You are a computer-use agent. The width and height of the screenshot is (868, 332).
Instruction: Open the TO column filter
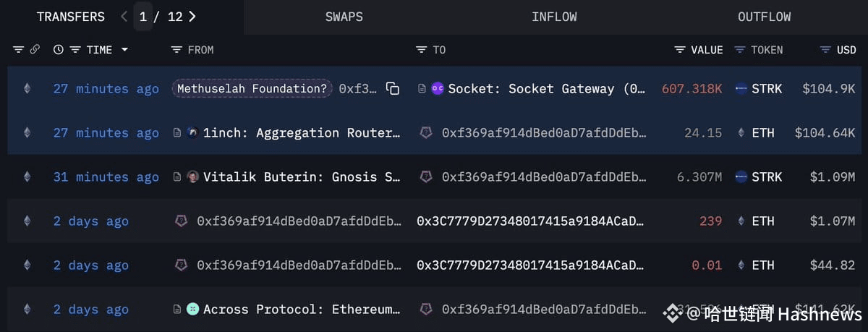421,50
